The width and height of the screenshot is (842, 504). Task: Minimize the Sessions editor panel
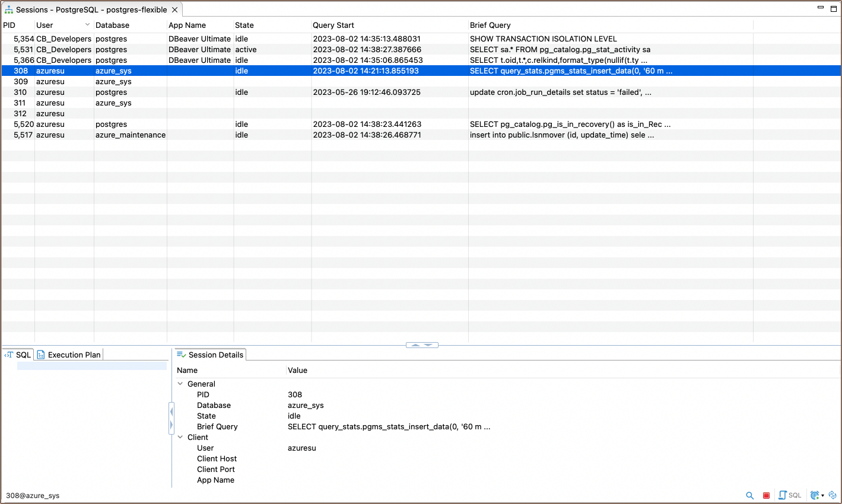[821, 8]
